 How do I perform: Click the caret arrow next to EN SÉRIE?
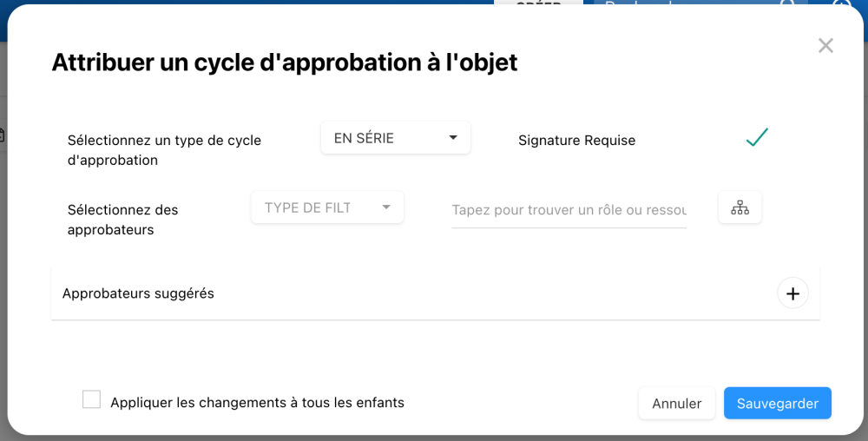pyautogui.click(x=453, y=138)
